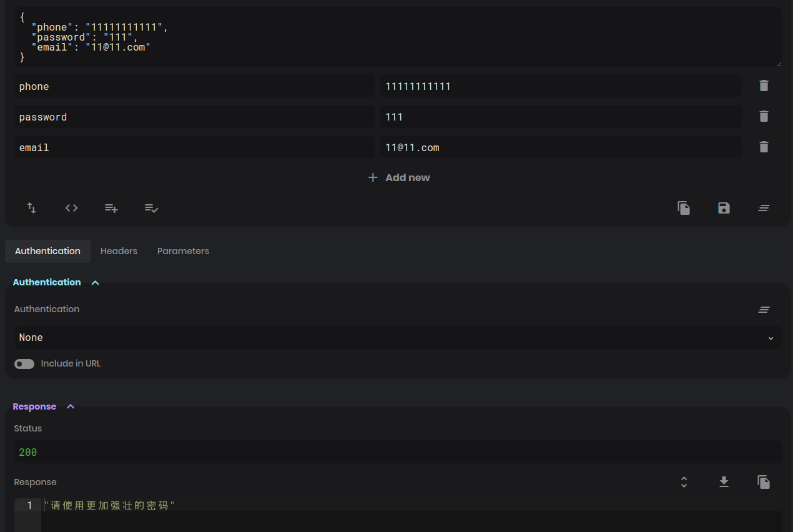Image resolution: width=793 pixels, height=532 pixels.
Task: Copy the response body
Action: tap(764, 482)
